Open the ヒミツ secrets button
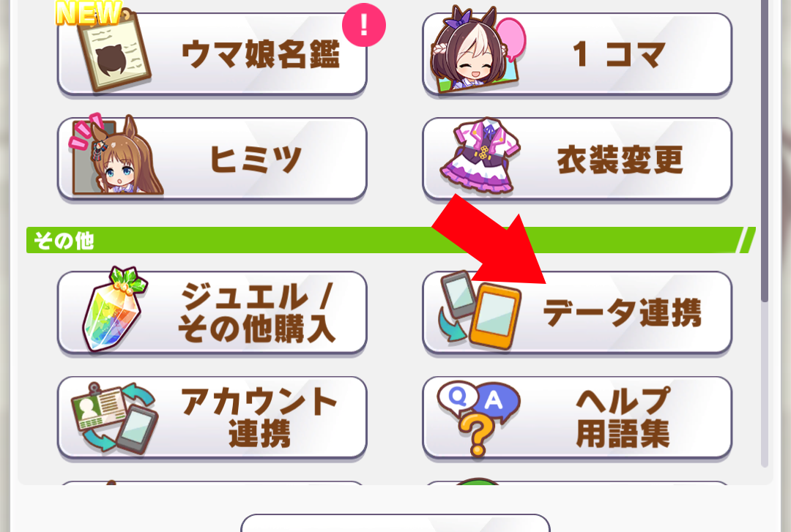Screen dimensions: 791x532 212,159
